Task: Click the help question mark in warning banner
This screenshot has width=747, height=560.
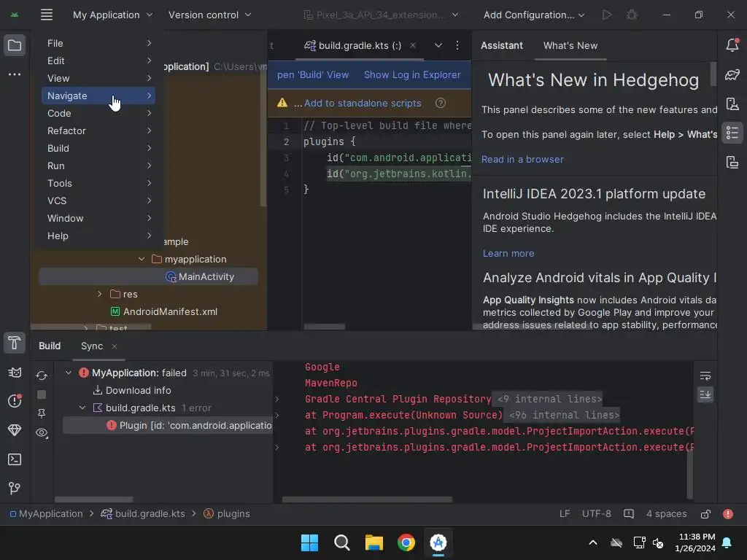Action: (441, 103)
